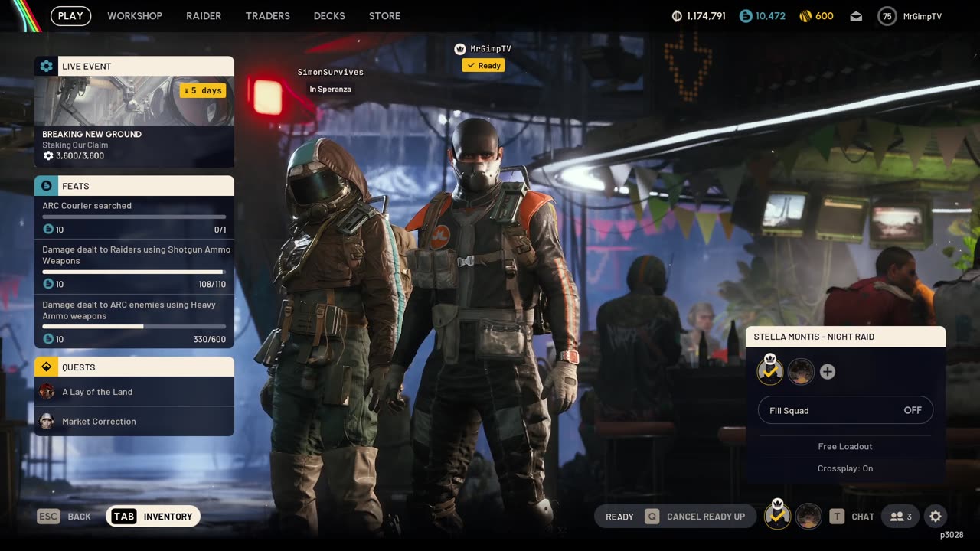Click the second squad member avatar in panel
This screenshot has width=980, height=551.
(801, 372)
